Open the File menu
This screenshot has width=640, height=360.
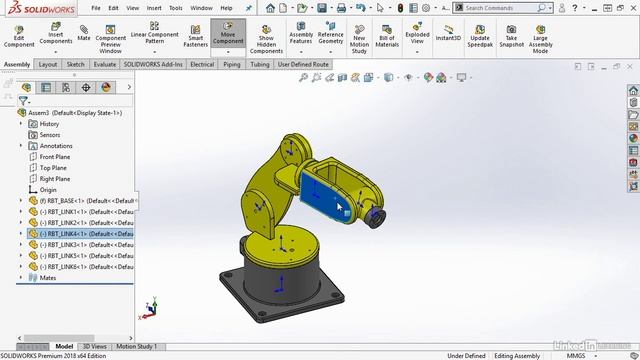tap(96, 8)
